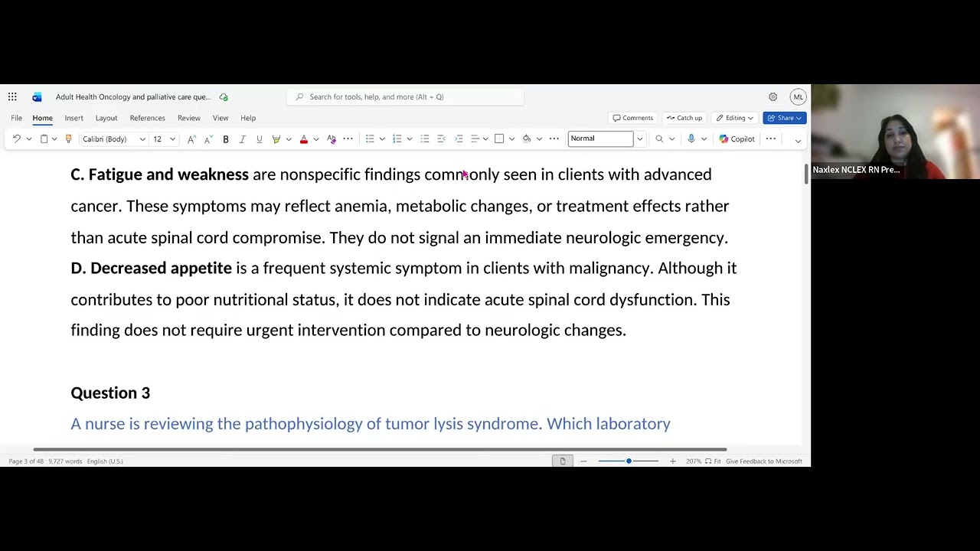Switch to the Home tab
Screen dimensions: 980x551
(x=42, y=119)
